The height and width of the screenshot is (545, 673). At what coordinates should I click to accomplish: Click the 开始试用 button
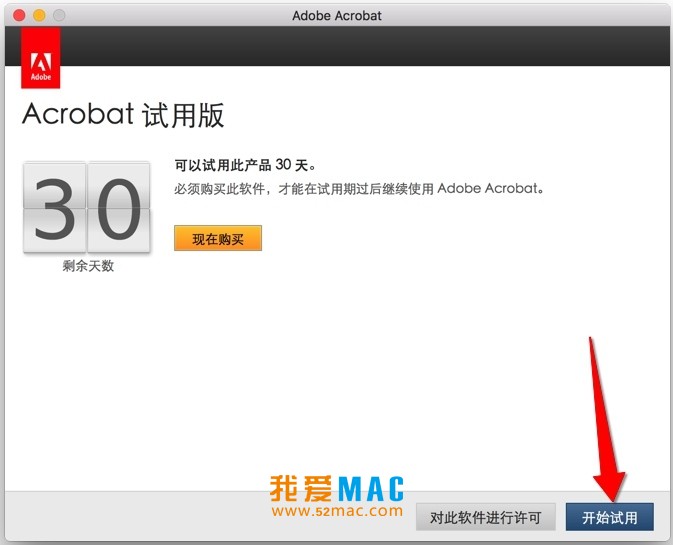point(609,517)
